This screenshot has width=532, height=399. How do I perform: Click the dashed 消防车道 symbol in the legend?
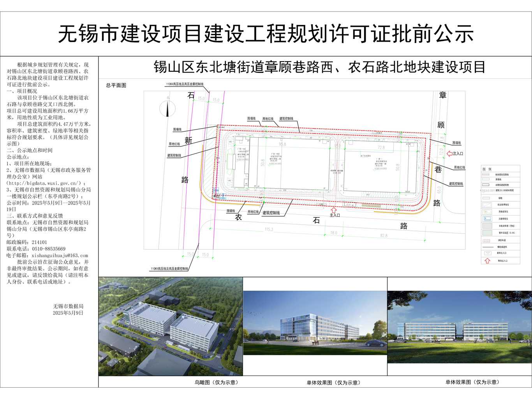[487, 240]
